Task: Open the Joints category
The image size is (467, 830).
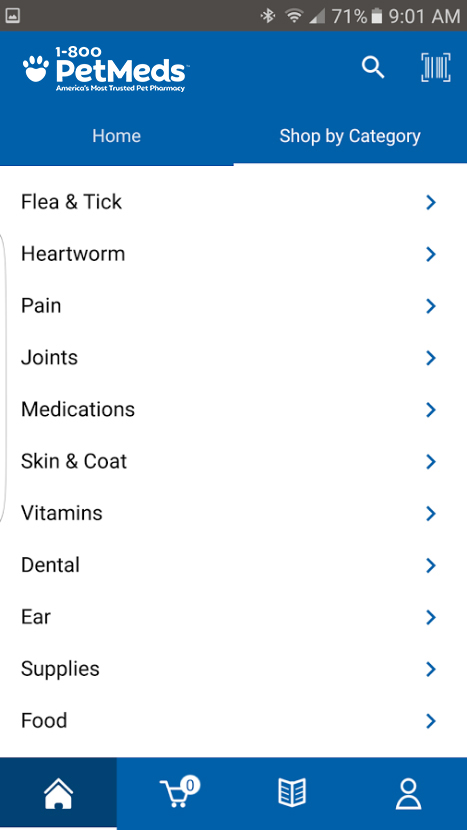Action: click(234, 357)
